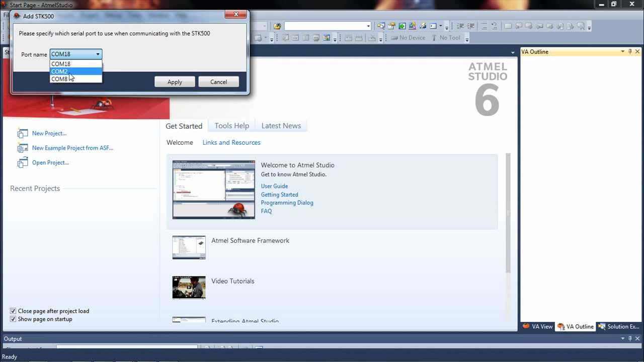Click the yellow folder-search icon left of toolbar combo box
Viewport: 644px width, 362px height.
[x=277, y=26]
